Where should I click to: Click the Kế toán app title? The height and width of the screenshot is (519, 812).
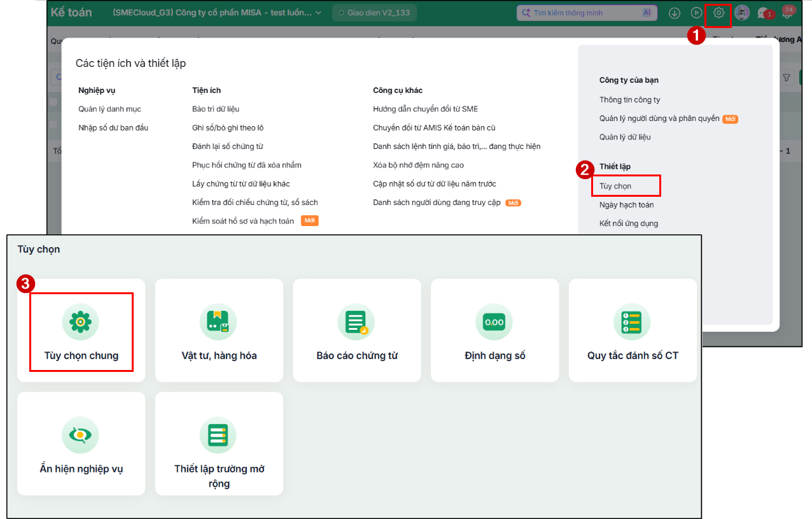click(71, 13)
